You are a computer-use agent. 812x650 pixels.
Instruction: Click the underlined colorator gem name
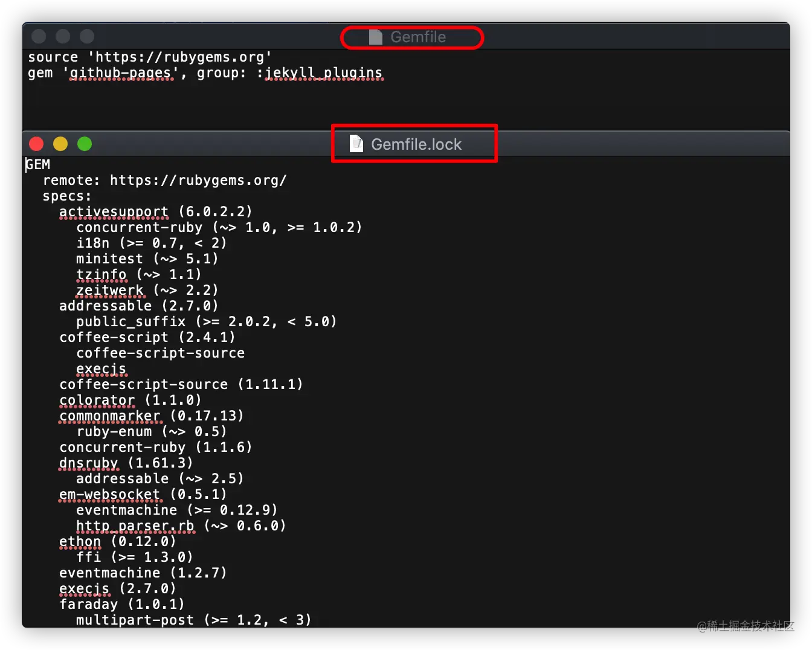(x=97, y=400)
